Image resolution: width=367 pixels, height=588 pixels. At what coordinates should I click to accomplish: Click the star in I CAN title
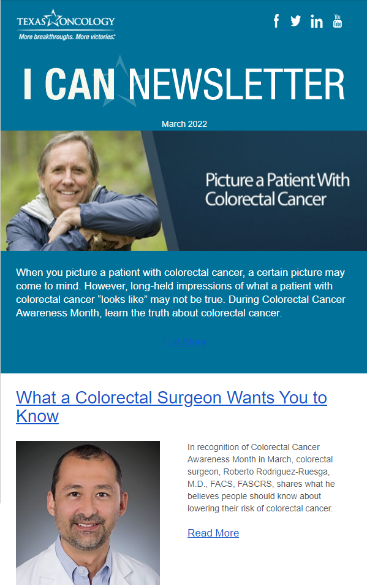(119, 80)
